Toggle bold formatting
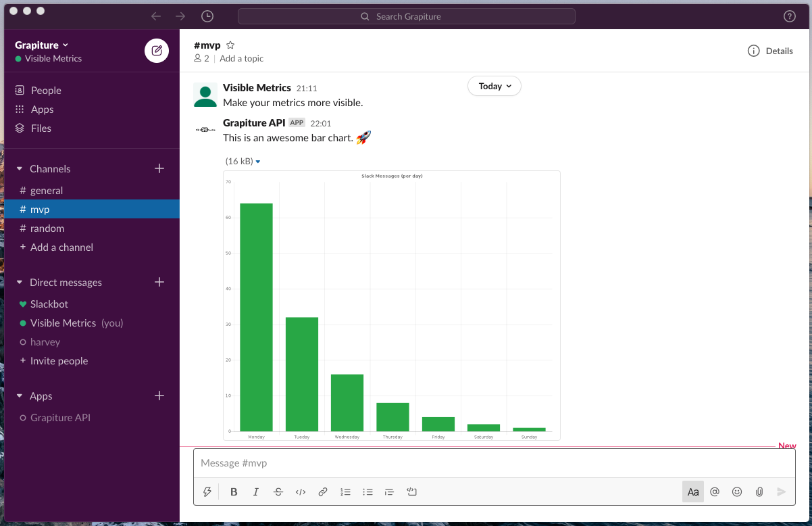Image resolution: width=812 pixels, height=526 pixels. point(234,492)
